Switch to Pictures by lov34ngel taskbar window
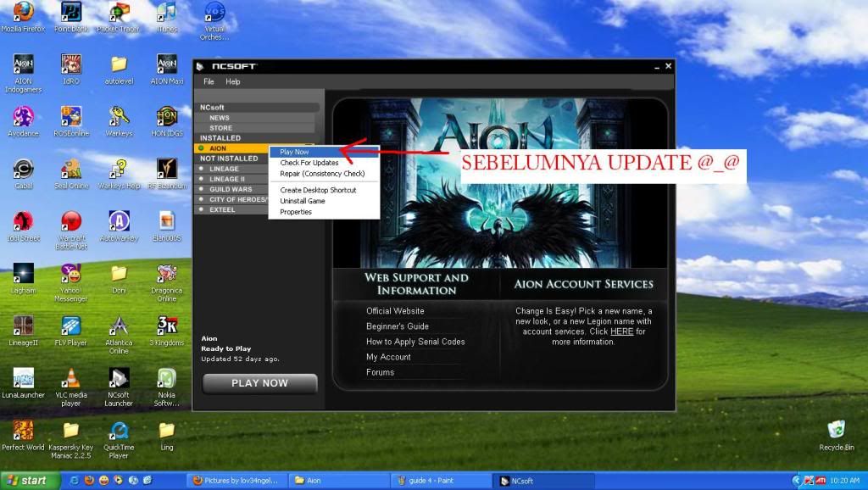Image resolution: width=868 pixels, height=490 pixels. click(237, 481)
